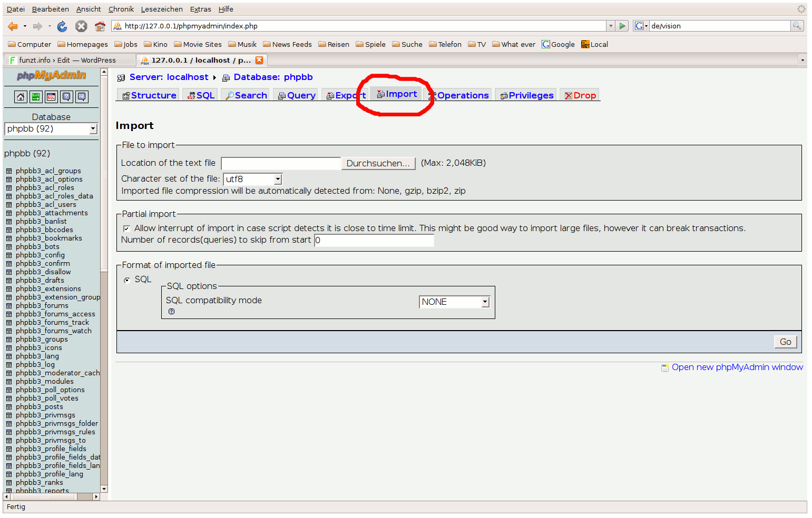Switch to the Import tab
812x518 pixels.
tap(397, 94)
